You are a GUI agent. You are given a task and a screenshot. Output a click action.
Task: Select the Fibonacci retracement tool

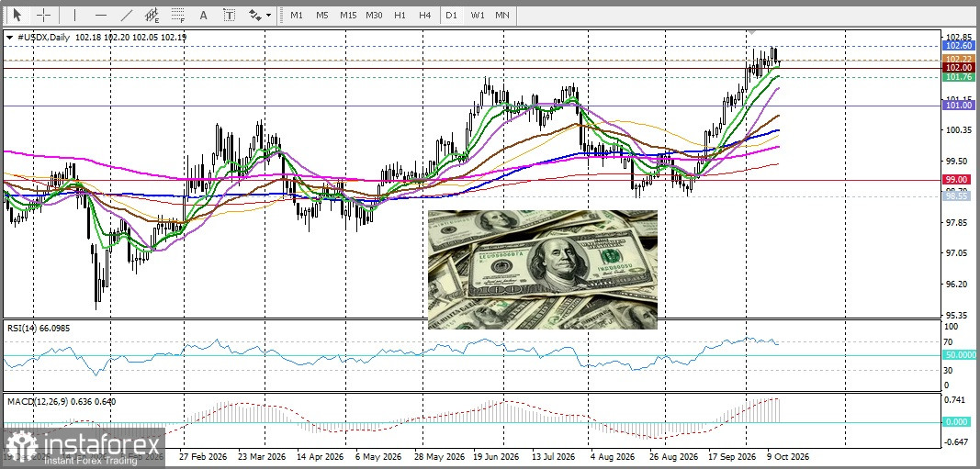click(x=178, y=15)
